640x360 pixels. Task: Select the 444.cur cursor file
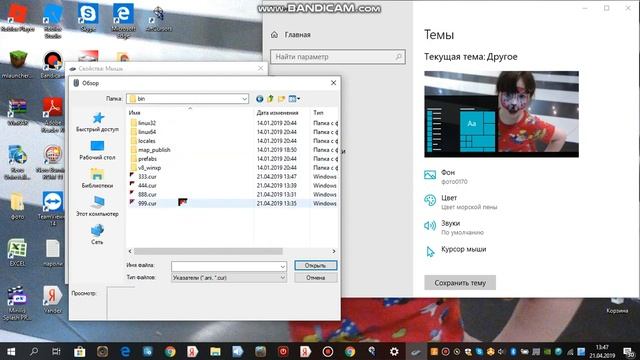click(x=147, y=186)
